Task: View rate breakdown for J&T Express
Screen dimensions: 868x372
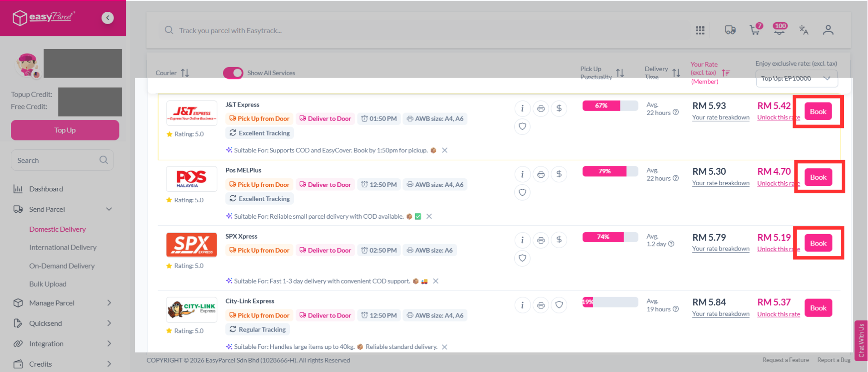Action: [x=721, y=117]
